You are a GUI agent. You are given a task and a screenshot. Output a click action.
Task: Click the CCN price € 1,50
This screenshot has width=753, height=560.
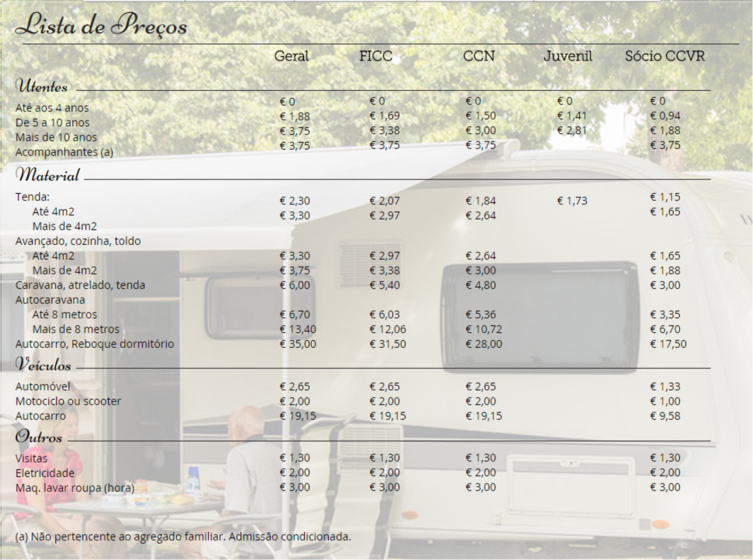pos(481,116)
